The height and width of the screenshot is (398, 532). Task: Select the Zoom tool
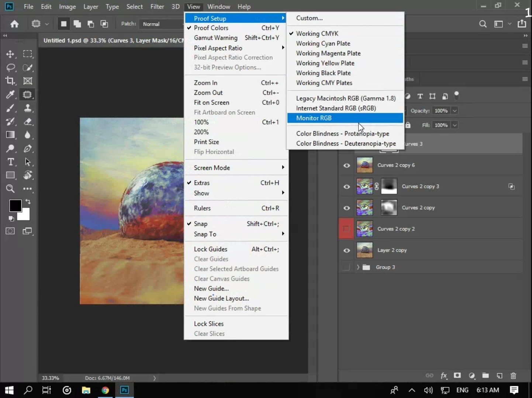(10, 189)
